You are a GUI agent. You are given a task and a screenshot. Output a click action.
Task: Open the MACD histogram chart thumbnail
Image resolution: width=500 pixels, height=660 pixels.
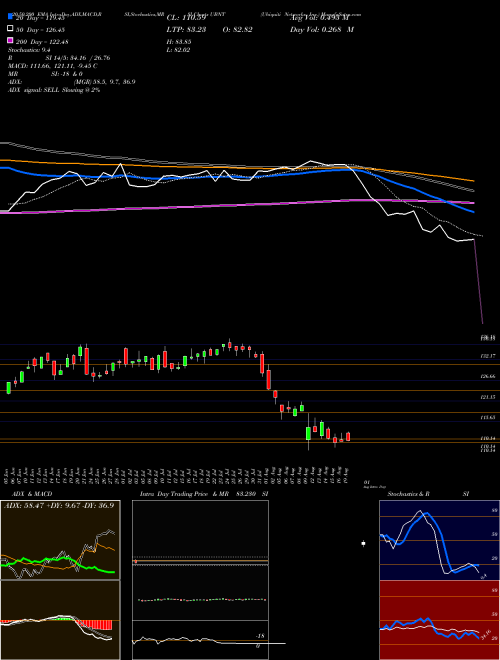60,620
